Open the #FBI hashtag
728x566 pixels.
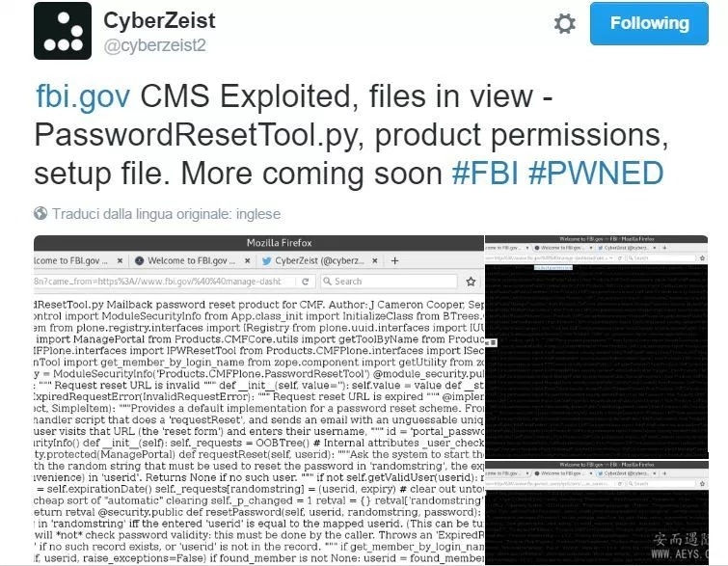(485, 174)
